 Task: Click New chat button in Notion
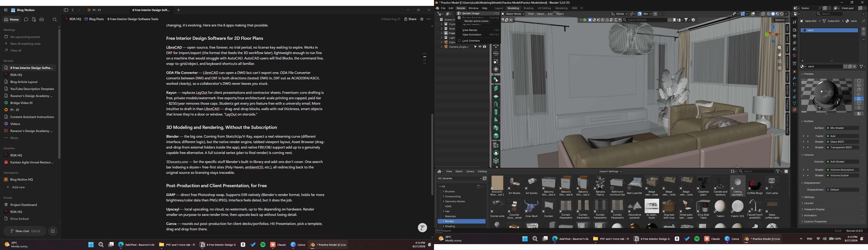pos(25,231)
